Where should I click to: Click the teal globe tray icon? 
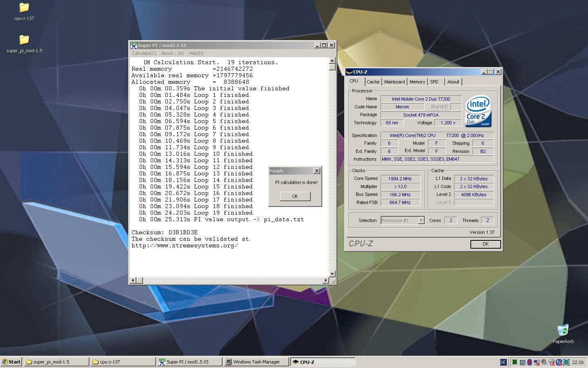point(566,362)
